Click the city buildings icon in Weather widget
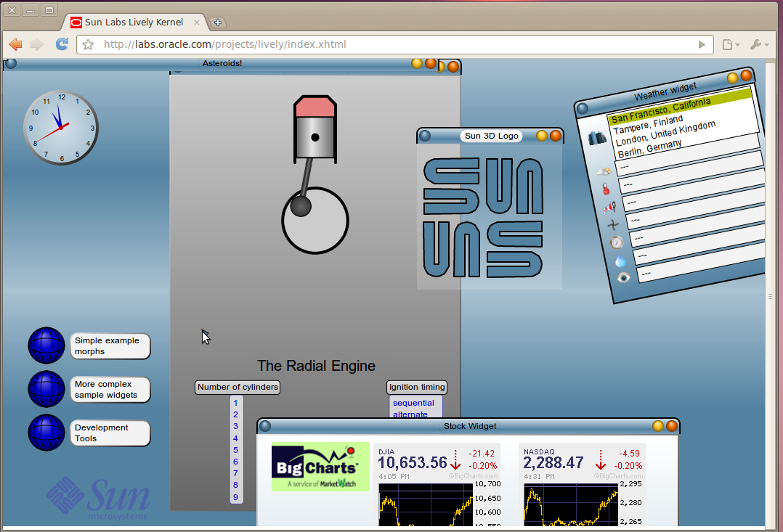Viewport: 783px width, 532px height. click(597, 138)
